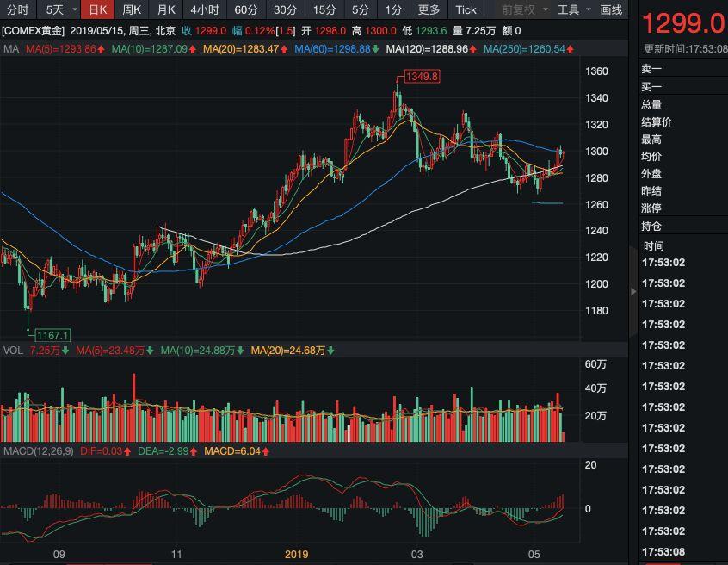Viewport: 728px width, 565px height.
Task: Open the 分时 intraday view
Action: pos(18,9)
